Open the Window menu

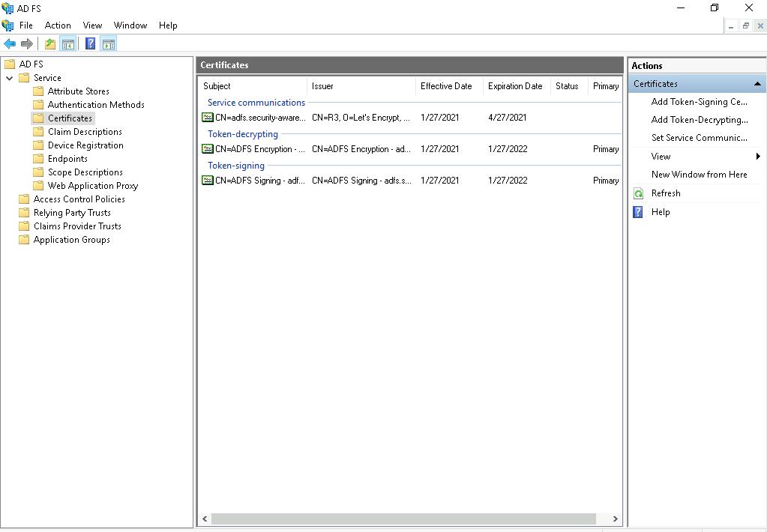pos(130,25)
